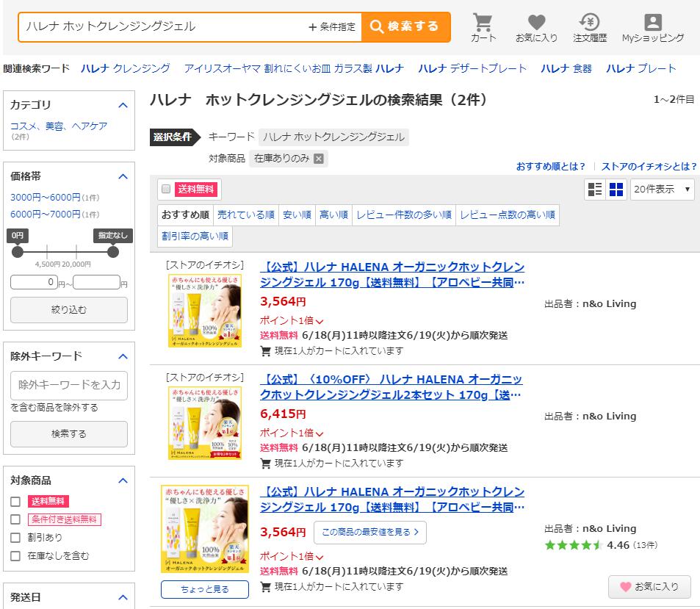Focus the 除外キーワード input field
This screenshot has width=700, height=609.
point(69,386)
